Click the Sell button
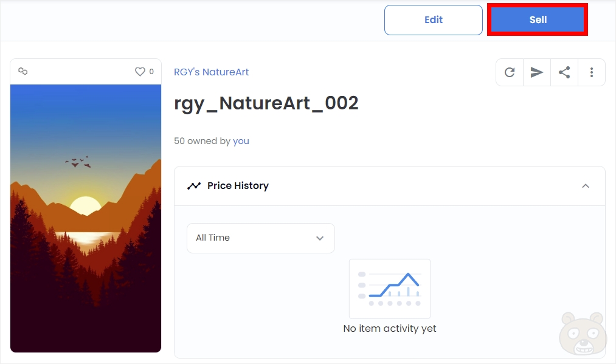This screenshot has width=616, height=364. (538, 19)
